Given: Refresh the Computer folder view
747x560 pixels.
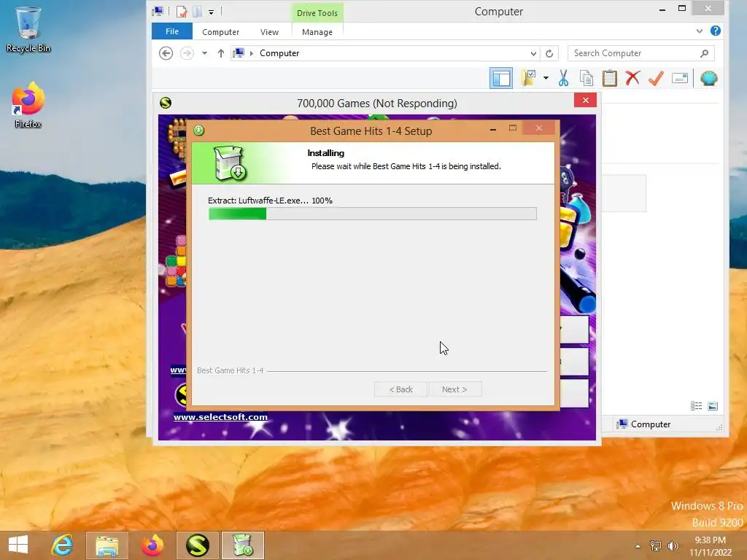Looking at the screenshot, I should [549, 53].
